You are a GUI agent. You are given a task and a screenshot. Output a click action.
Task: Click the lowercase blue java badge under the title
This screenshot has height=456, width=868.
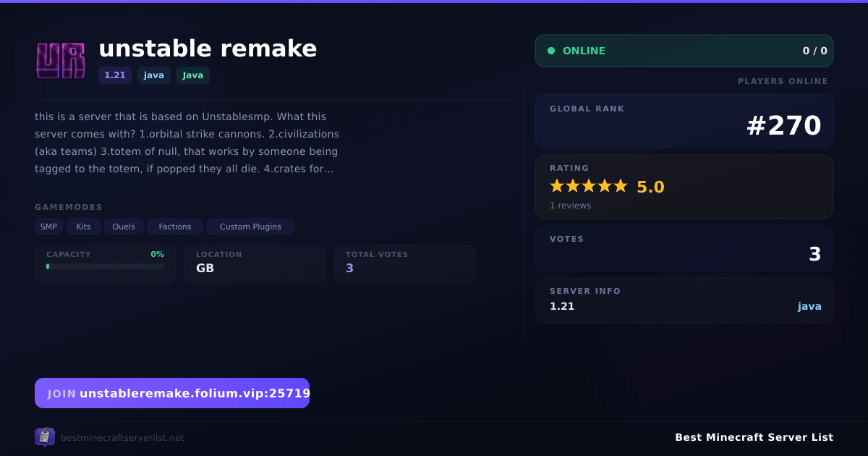[154, 75]
